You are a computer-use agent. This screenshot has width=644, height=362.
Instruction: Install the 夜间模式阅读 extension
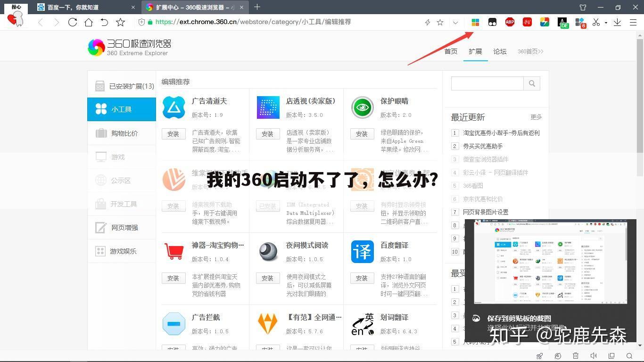tap(267, 278)
